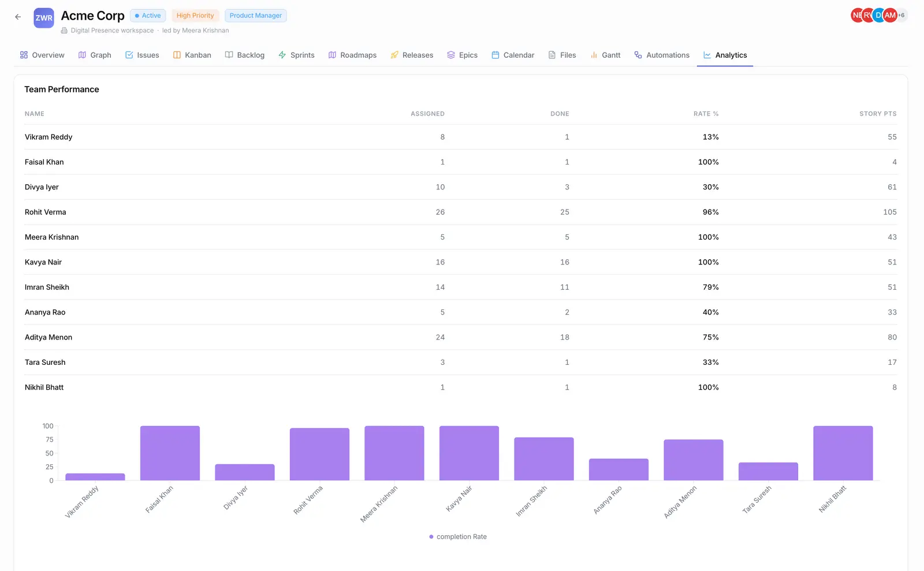Click the Product Manager badge
This screenshot has width=924, height=571.
[256, 16]
